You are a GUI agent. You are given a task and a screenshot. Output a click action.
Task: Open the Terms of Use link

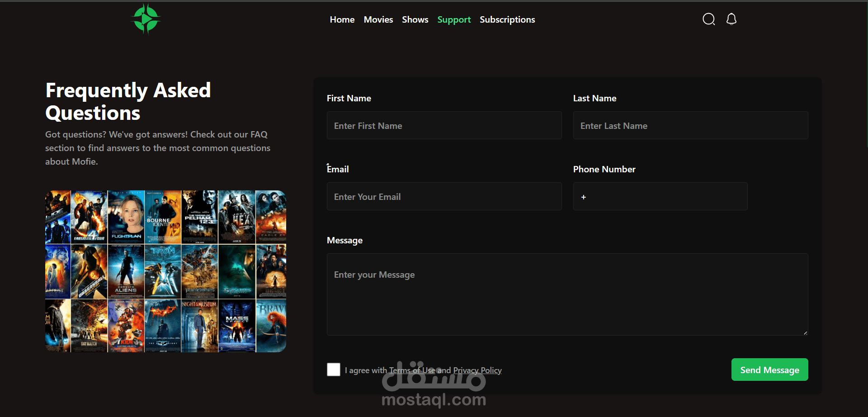point(412,370)
